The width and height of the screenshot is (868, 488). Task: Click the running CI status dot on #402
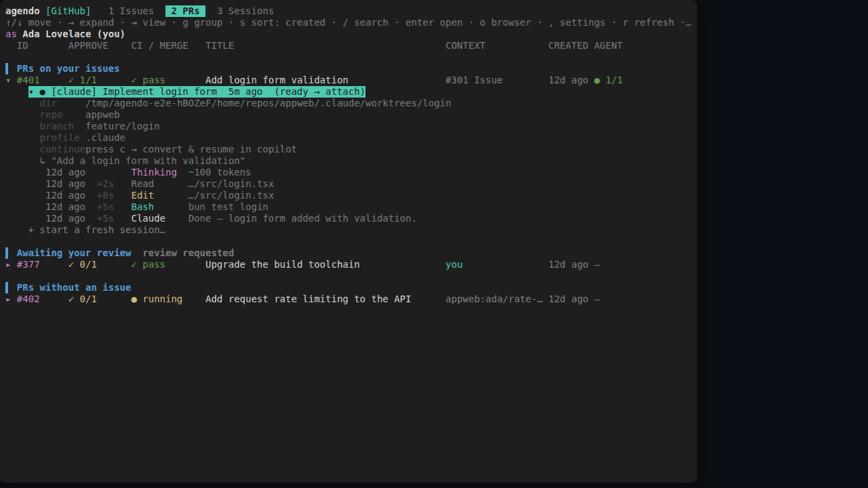tap(134, 299)
